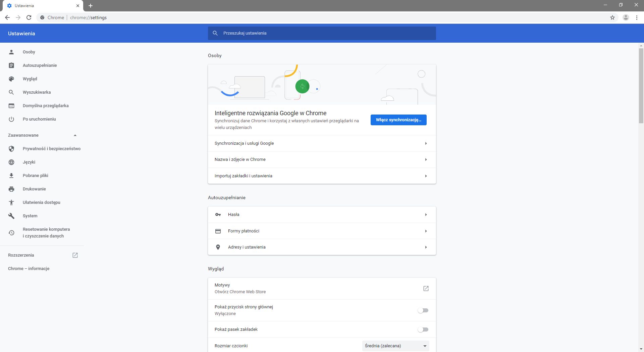
Task: Select the Pobrane pliki download icon
Action: (x=11, y=175)
